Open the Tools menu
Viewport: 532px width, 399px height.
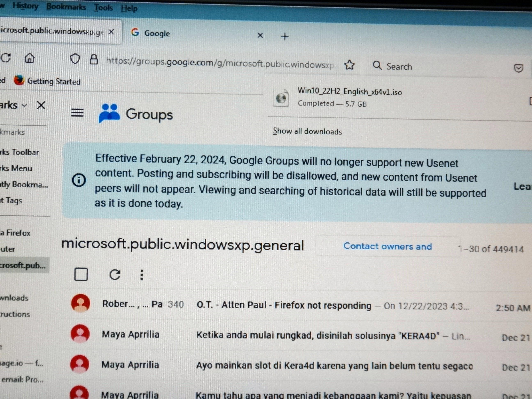click(103, 8)
